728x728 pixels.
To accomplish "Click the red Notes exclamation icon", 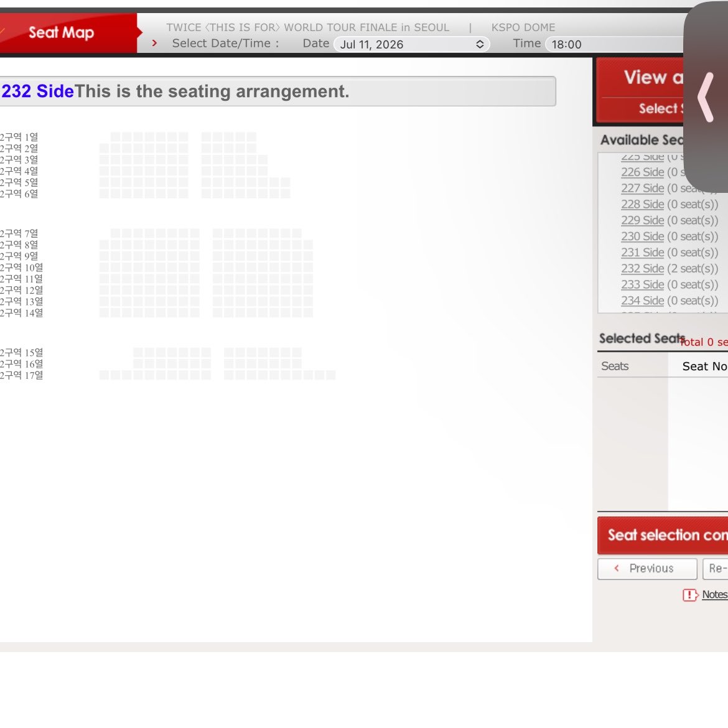I will (x=690, y=595).
